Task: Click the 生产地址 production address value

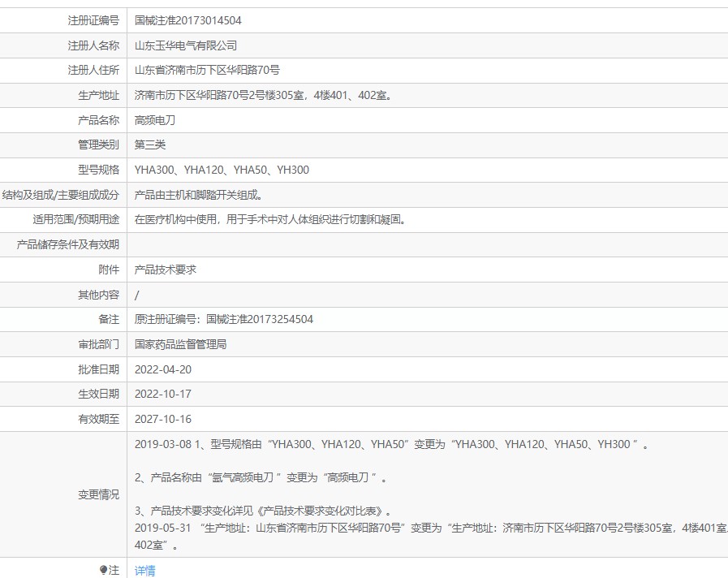Action: point(264,96)
